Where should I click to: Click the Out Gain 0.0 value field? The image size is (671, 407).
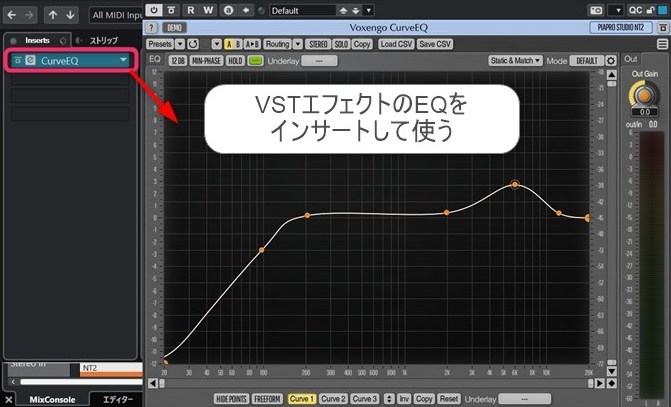click(x=644, y=112)
